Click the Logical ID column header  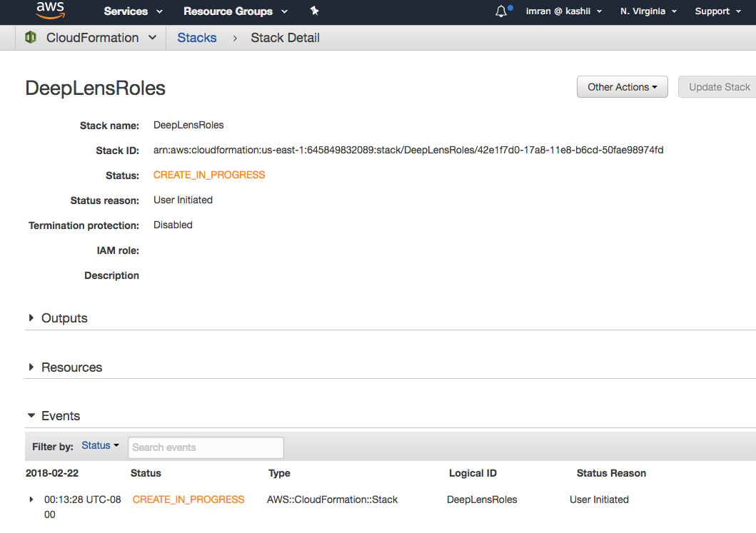tap(473, 473)
